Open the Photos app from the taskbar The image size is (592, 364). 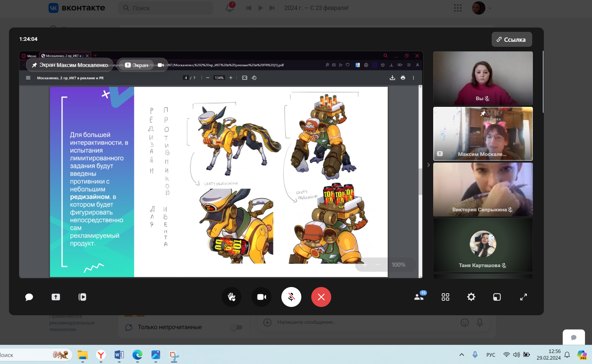tap(155, 355)
